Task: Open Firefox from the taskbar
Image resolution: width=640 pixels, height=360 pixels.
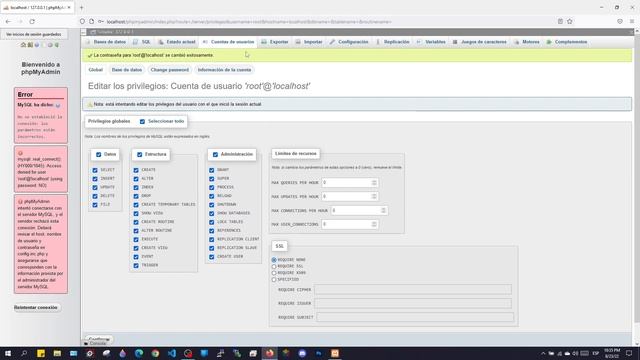Action: click(269, 353)
